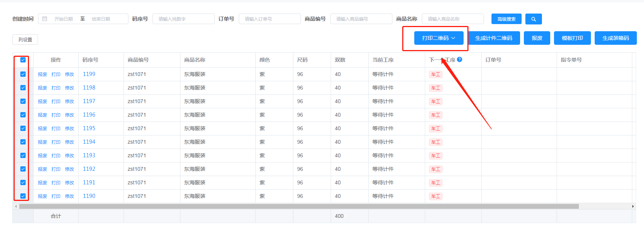Viewport: 644px width, 228px height.
Task: Click 打印 link in row 1194
Action: pos(56,142)
